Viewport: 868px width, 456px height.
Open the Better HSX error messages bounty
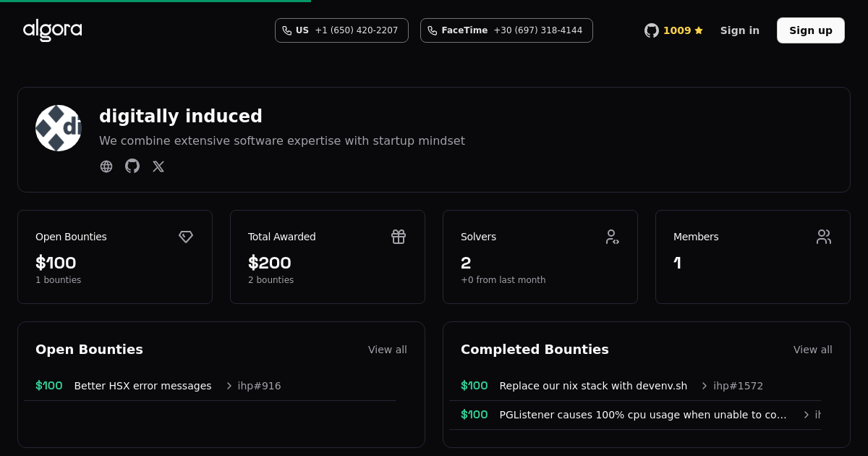point(142,386)
